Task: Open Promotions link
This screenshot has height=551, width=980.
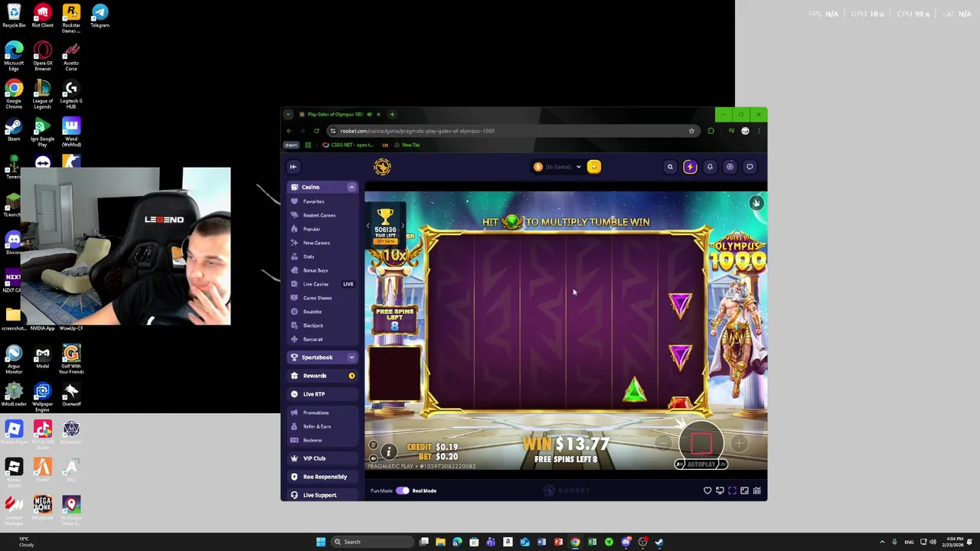Action: (x=315, y=412)
